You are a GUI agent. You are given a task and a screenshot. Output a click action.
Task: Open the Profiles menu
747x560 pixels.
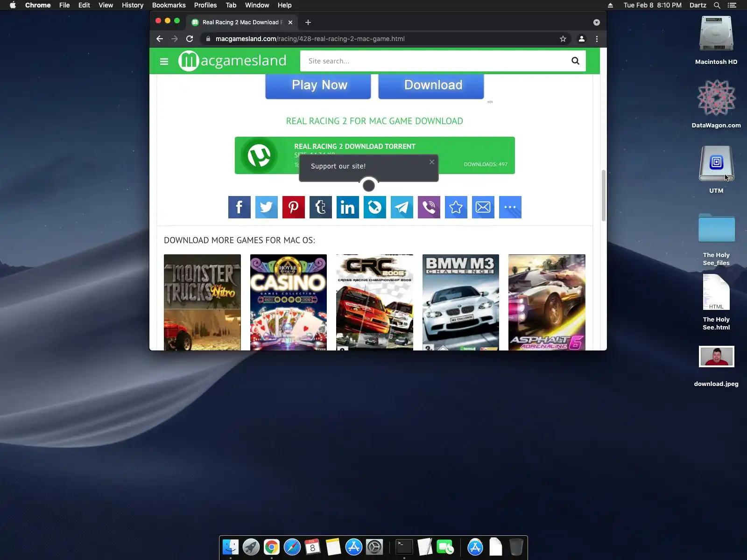(205, 5)
